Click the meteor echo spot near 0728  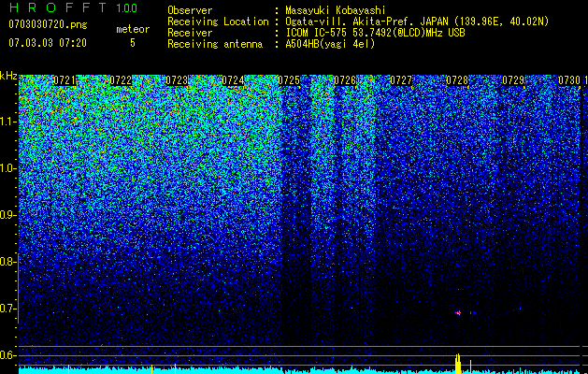point(458,312)
